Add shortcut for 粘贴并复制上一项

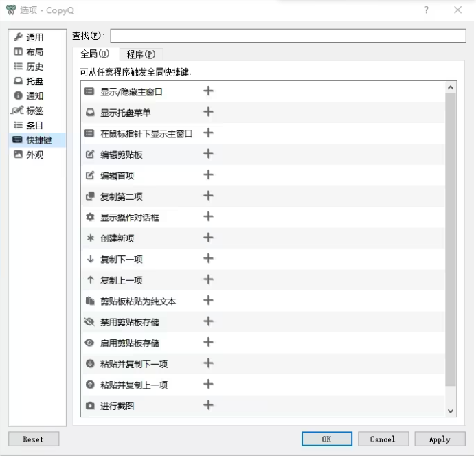click(208, 384)
